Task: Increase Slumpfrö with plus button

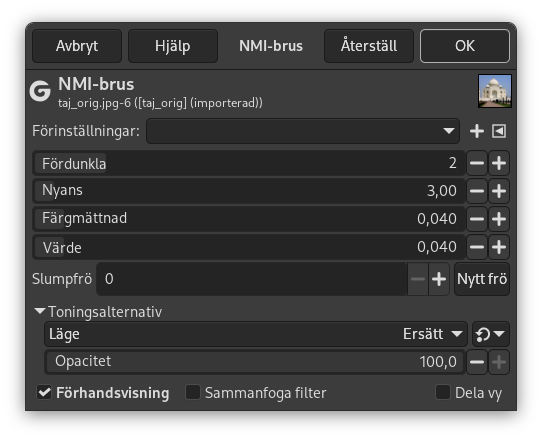Action: 439,279
